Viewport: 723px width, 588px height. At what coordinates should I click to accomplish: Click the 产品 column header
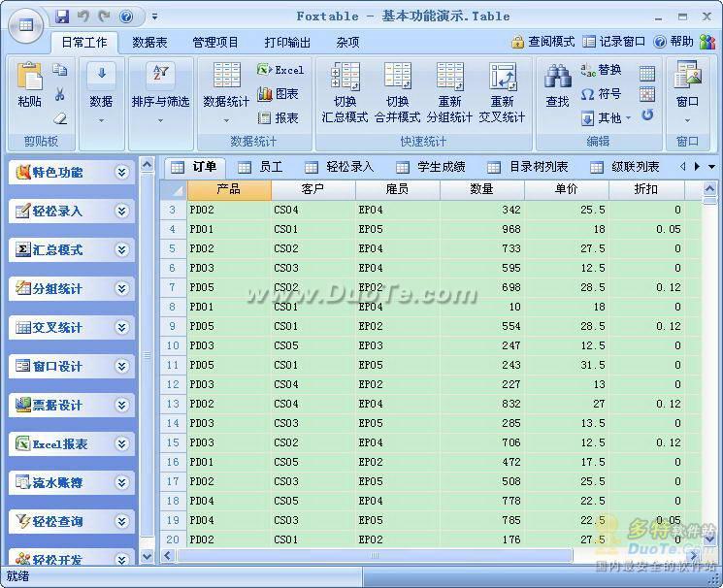pyautogui.click(x=229, y=189)
